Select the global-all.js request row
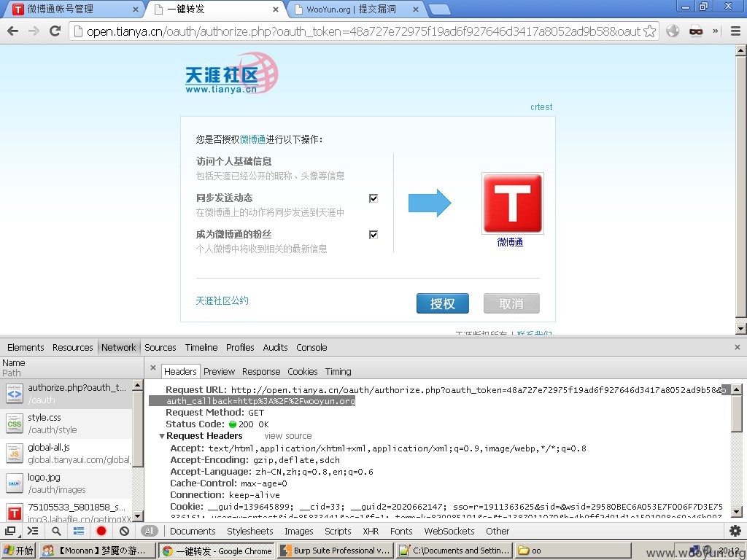Viewport: 747px width, 560px height. pyautogui.click(x=66, y=454)
